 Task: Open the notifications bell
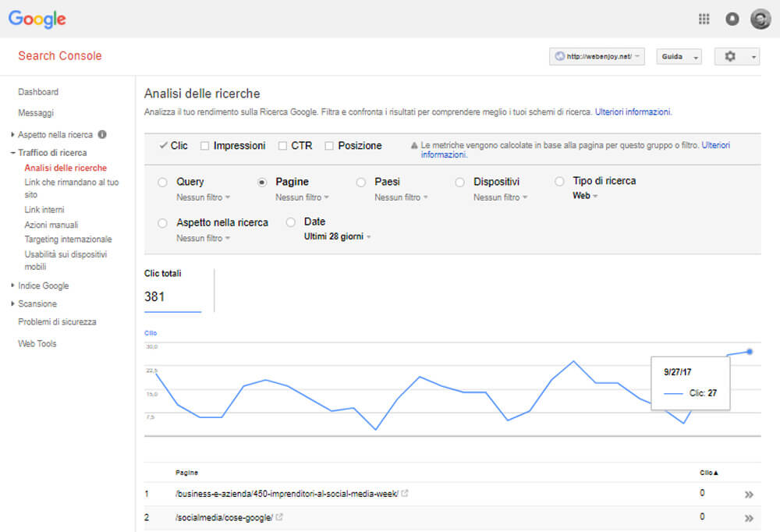tap(732, 19)
